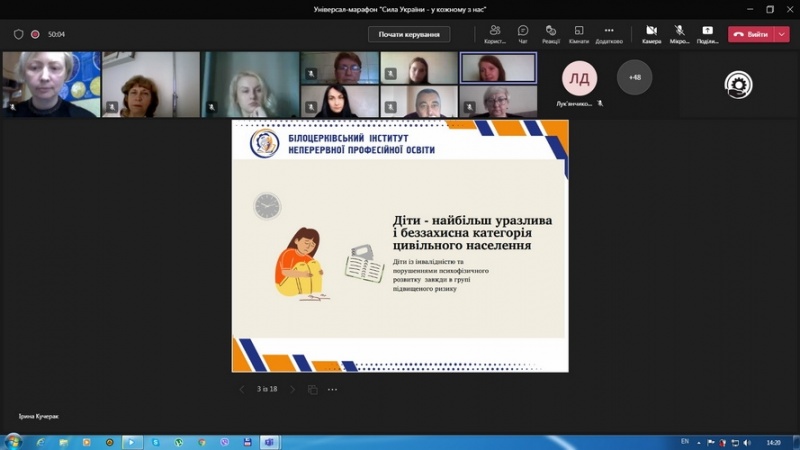Select the ЛД participant avatar
The height and width of the screenshot is (450, 800).
point(579,77)
